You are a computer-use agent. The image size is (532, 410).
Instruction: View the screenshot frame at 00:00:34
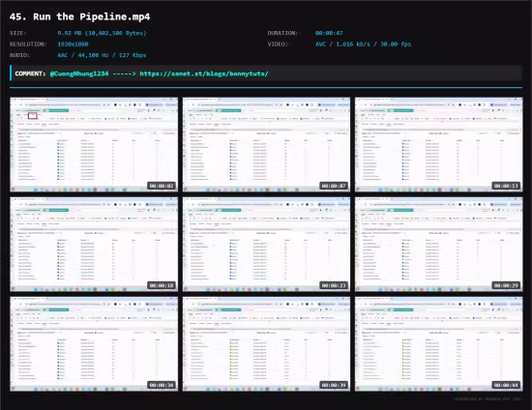[94, 344]
